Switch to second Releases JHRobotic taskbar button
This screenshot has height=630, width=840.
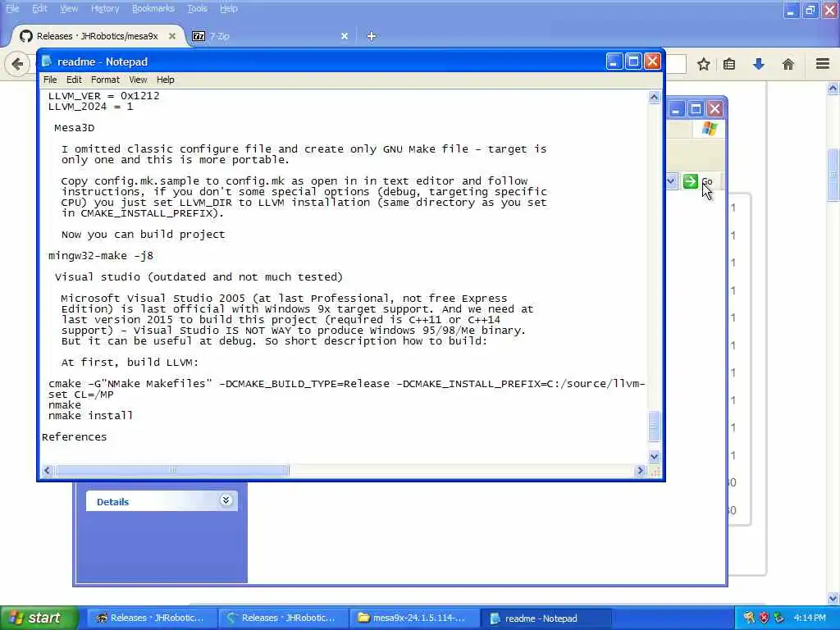click(282, 618)
